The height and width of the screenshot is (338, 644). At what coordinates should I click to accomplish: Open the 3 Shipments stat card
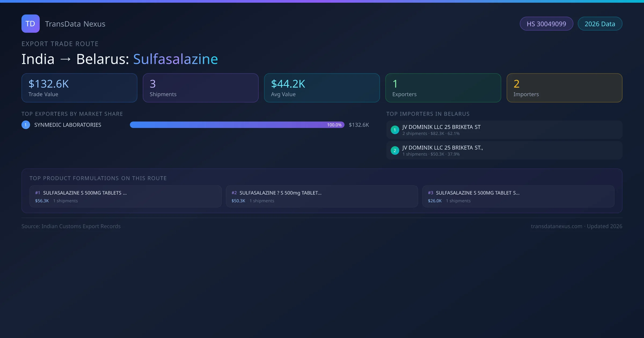pos(200,88)
